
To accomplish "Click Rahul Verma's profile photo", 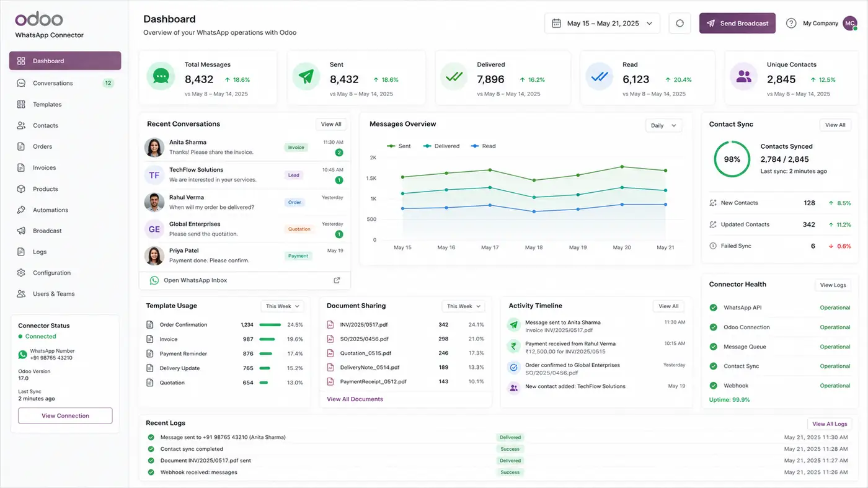I will 154,202.
